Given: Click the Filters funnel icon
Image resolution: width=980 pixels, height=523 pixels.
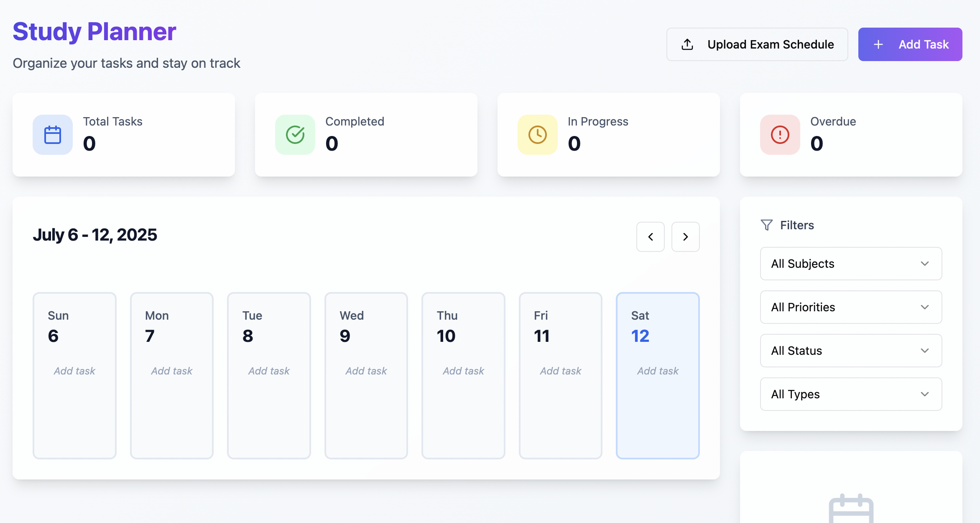Looking at the screenshot, I should coord(766,225).
